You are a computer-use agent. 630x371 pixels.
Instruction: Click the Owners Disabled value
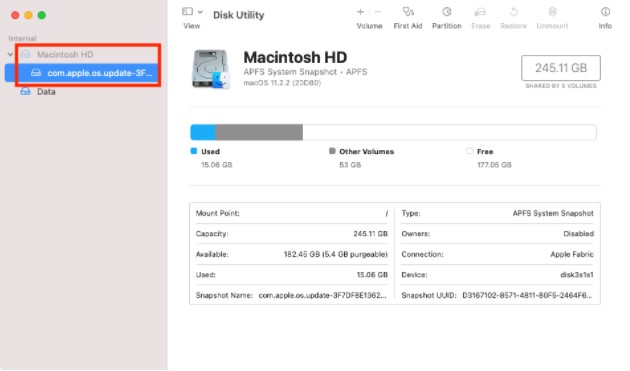tap(578, 234)
